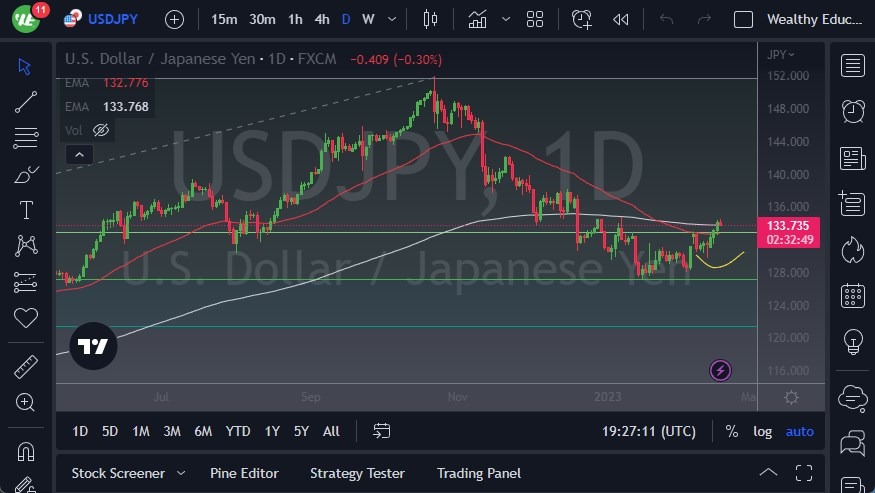The height and width of the screenshot is (493, 875).
Task: Open the indicators icon in toolbar
Action: tap(478, 19)
